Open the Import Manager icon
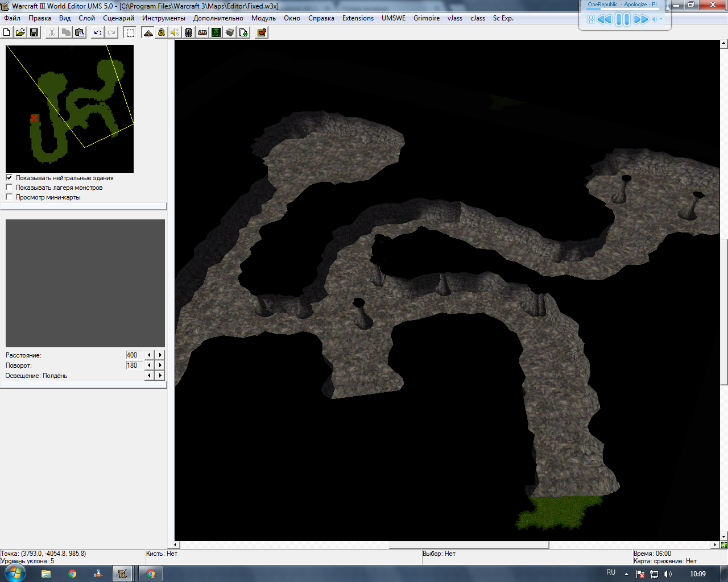The width and height of the screenshot is (728, 582). tap(243, 32)
